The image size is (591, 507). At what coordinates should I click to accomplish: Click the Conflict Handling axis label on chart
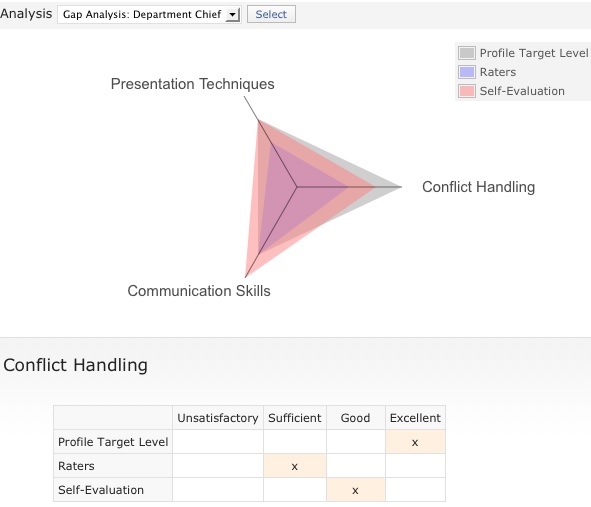click(478, 187)
